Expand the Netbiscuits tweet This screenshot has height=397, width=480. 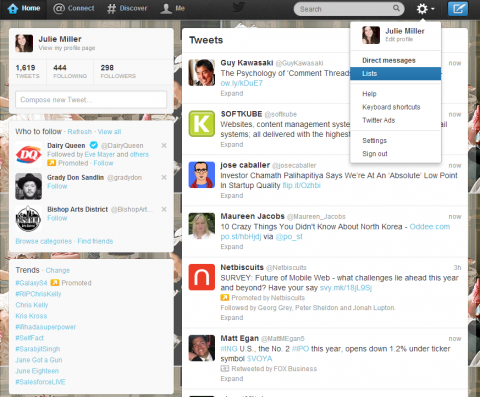[x=232, y=318]
